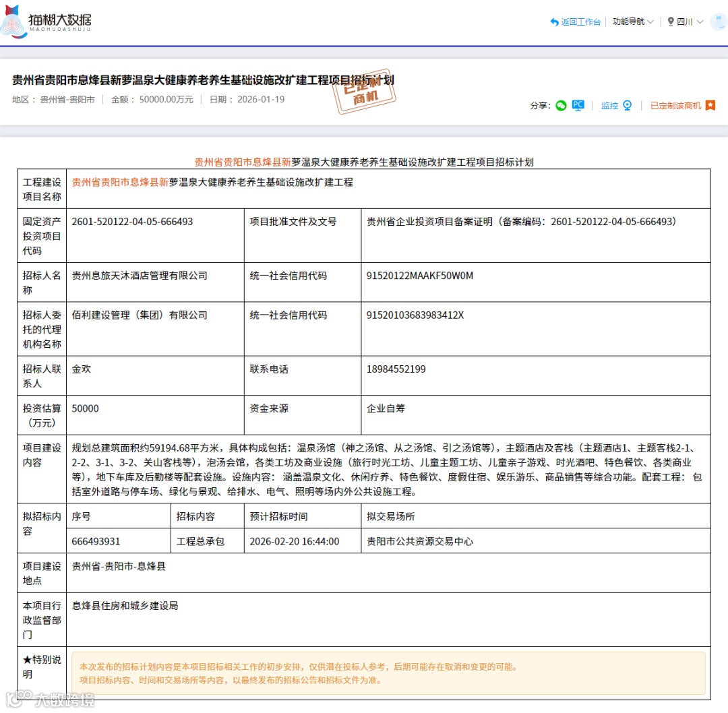728x713 pixels.
Task: Open the 四川 region selector
Action: [689, 22]
